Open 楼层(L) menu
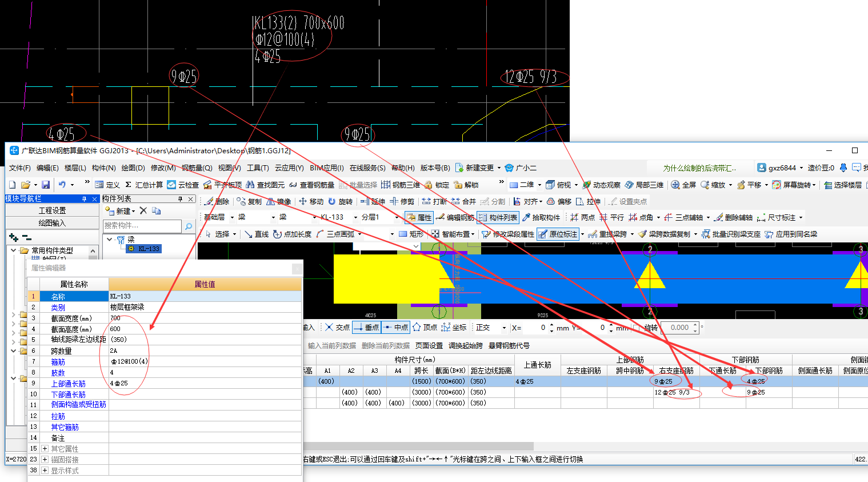The height and width of the screenshot is (482, 868). point(75,168)
